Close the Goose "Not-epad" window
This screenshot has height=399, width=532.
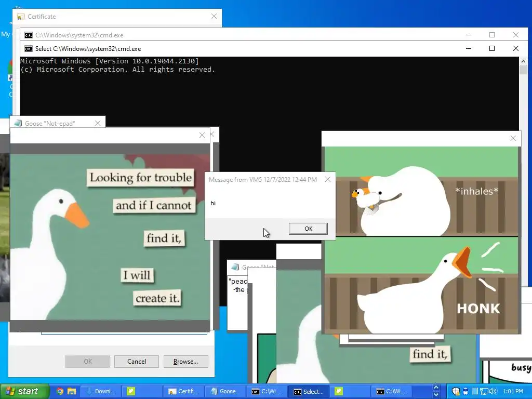98,123
